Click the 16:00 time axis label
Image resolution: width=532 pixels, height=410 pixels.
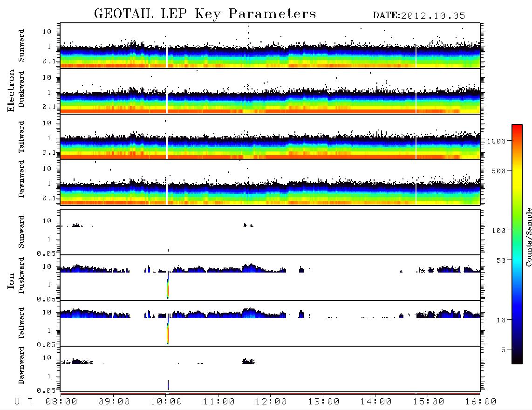click(480, 402)
